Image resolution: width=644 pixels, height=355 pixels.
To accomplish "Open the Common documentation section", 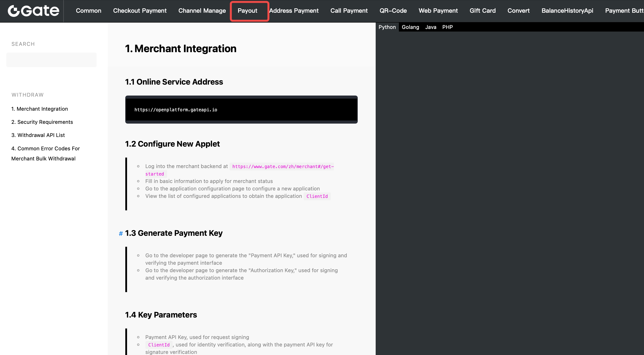I will [x=88, y=11].
